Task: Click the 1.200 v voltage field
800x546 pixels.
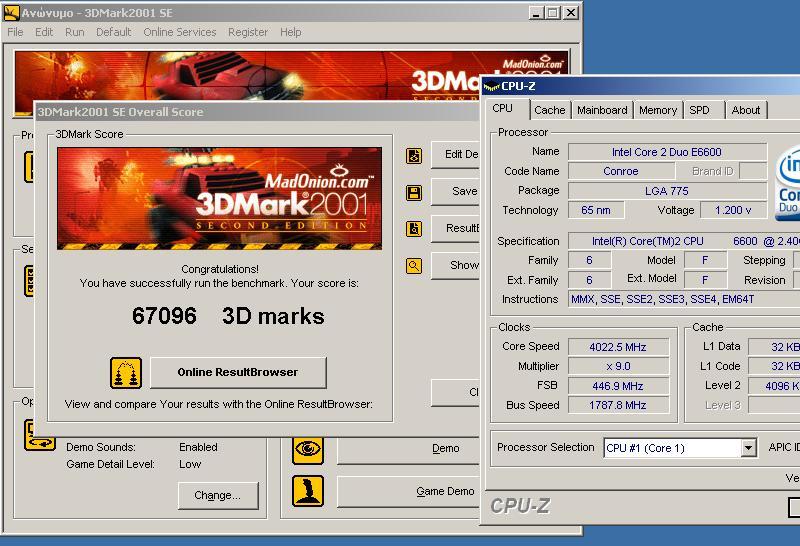Action: pos(733,210)
